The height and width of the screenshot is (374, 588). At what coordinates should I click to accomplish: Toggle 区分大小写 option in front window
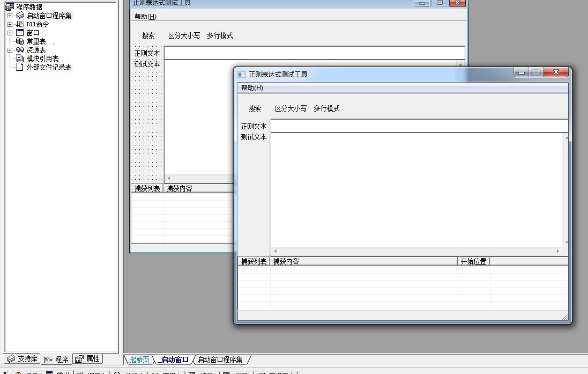tap(291, 108)
